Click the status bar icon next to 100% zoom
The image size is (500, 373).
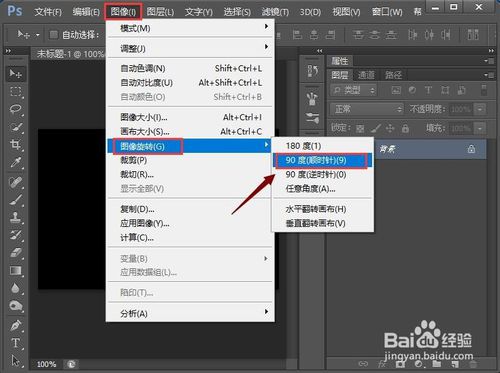pos(71,364)
